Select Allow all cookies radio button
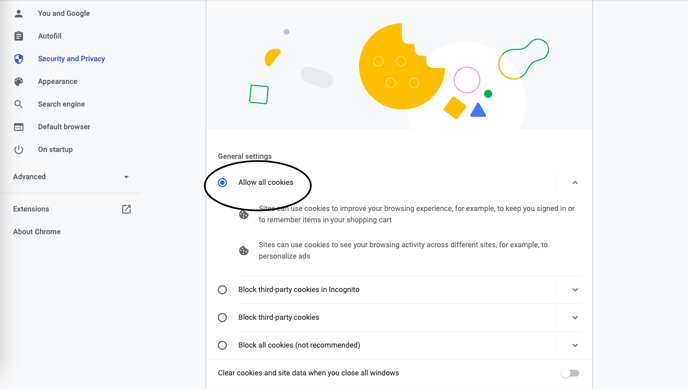 (222, 182)
